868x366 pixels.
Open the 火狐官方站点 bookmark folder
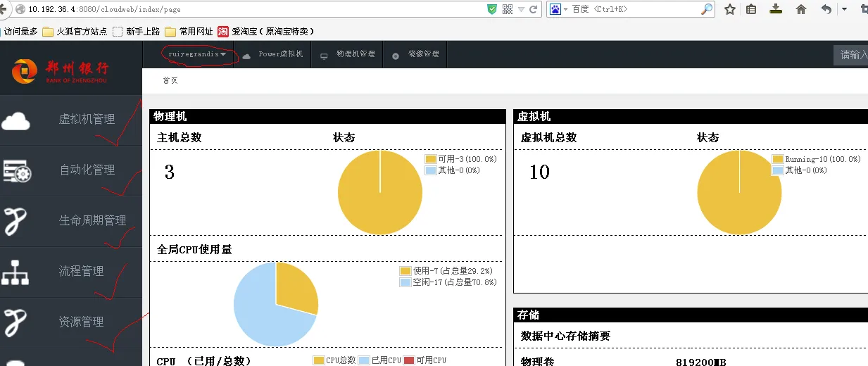tap(75, 31)
